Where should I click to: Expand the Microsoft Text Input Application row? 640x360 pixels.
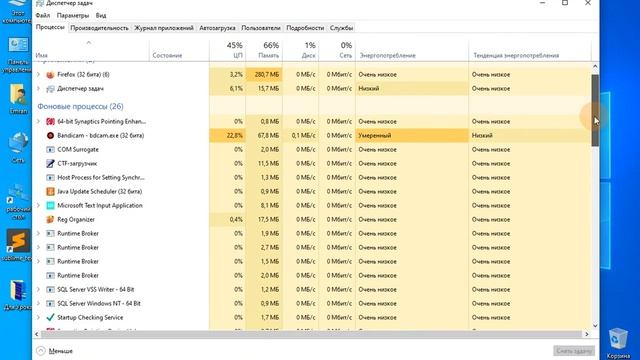click(38, 205)
